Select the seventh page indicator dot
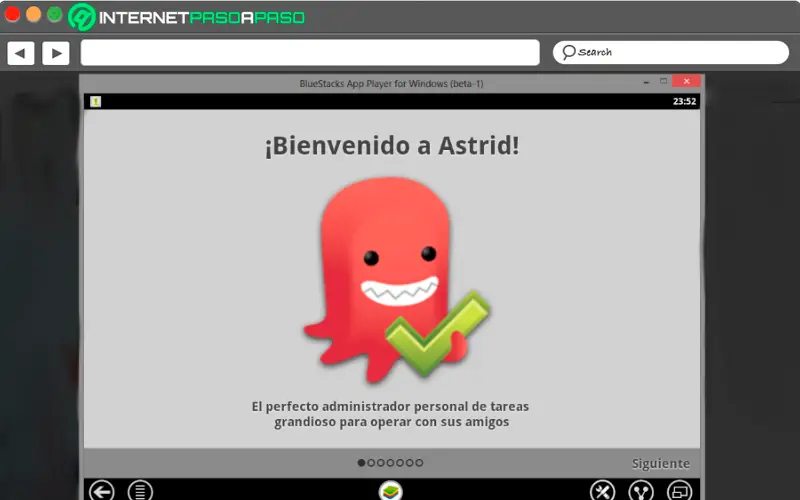Screen dimensions: 800x500 pyautogui.click(x=419, y=463)
